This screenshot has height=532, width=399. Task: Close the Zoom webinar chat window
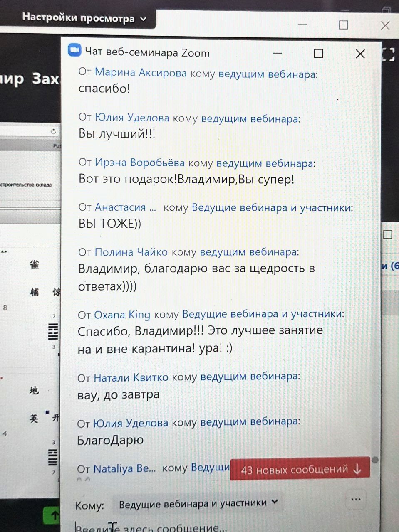coord(360,54)
